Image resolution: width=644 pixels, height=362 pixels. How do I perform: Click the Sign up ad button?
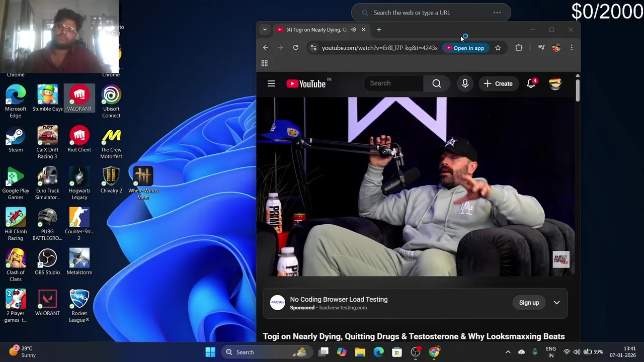(529, 303)
